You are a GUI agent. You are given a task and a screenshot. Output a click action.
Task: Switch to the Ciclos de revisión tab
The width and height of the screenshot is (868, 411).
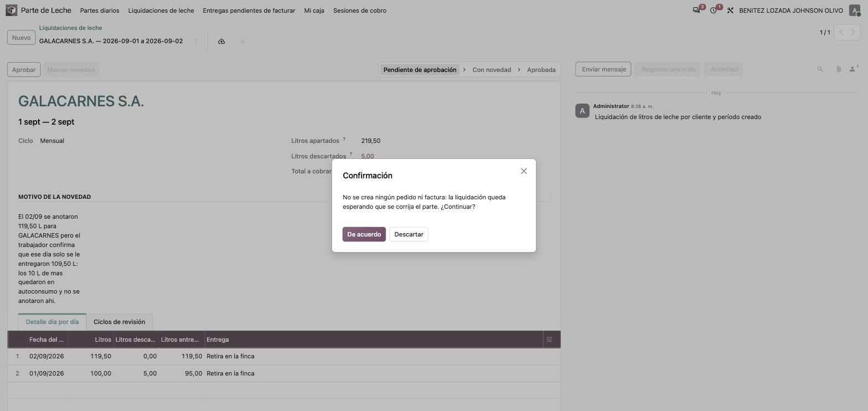pos(119,322)
